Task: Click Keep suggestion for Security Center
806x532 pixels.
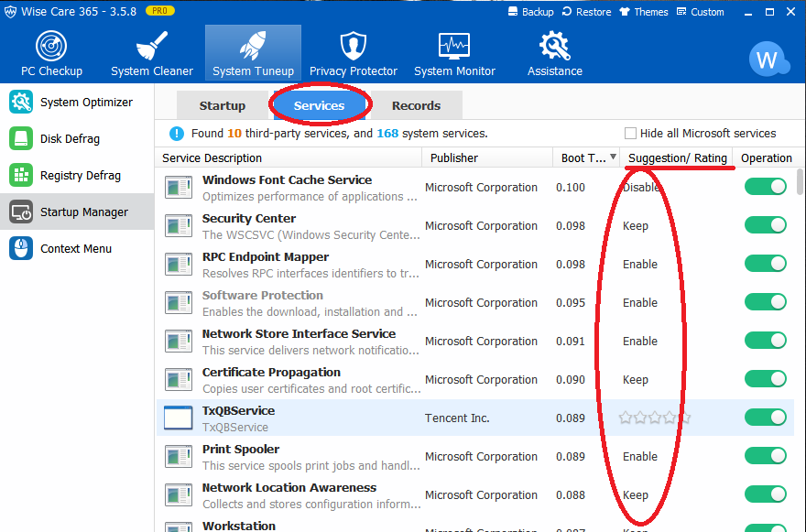Action: tap(636, 226)
